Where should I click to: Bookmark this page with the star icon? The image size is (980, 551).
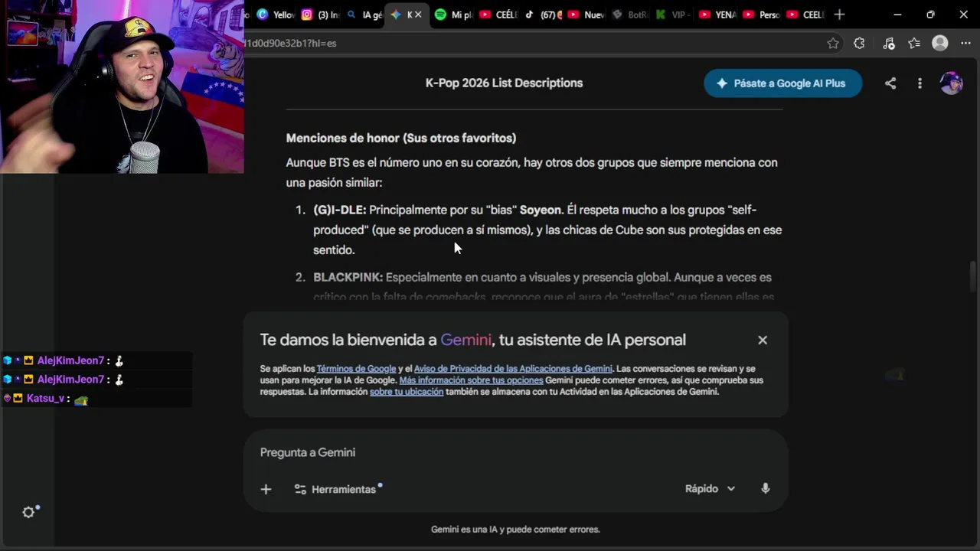(833, 44)
